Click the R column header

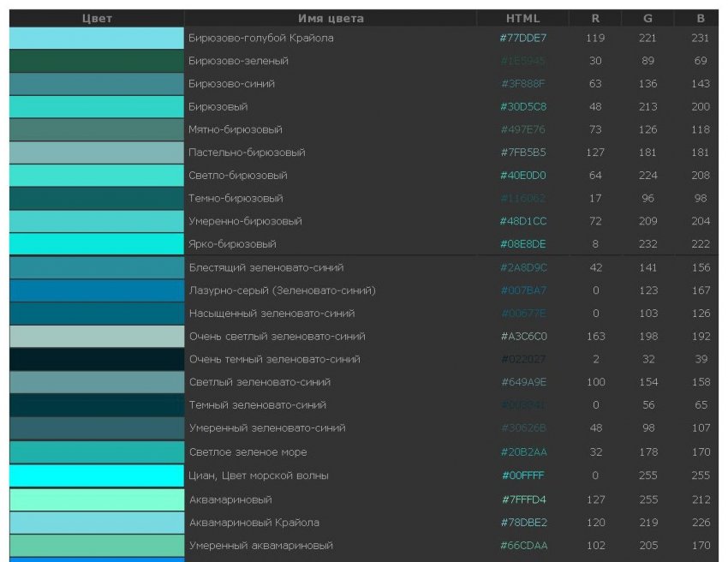click(595, 18)
